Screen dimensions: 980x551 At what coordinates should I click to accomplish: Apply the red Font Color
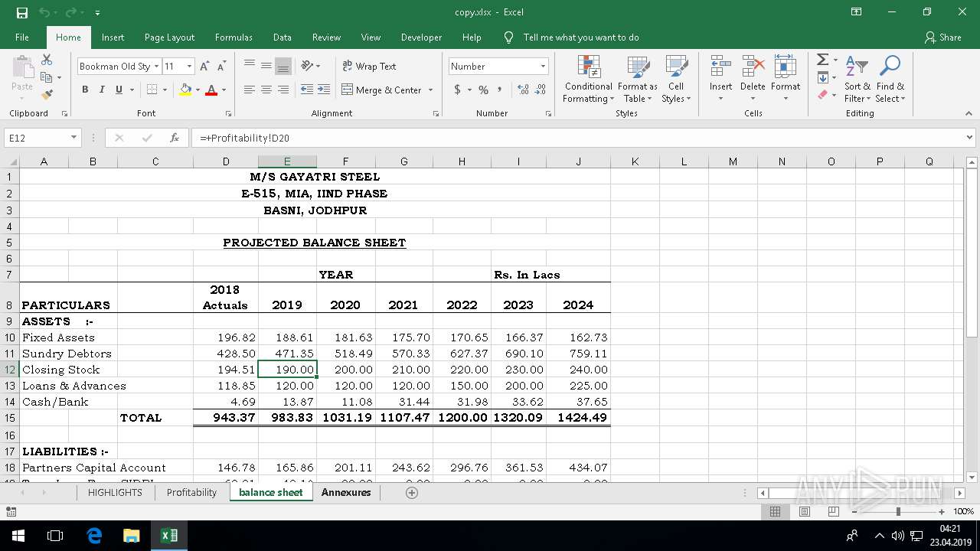(211, 90)
